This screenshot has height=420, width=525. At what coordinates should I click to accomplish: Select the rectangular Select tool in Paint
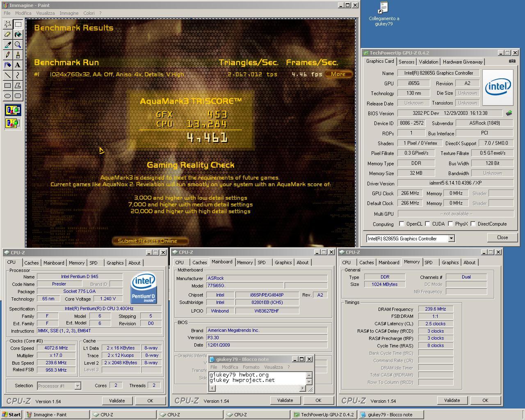tap(18, 24)
